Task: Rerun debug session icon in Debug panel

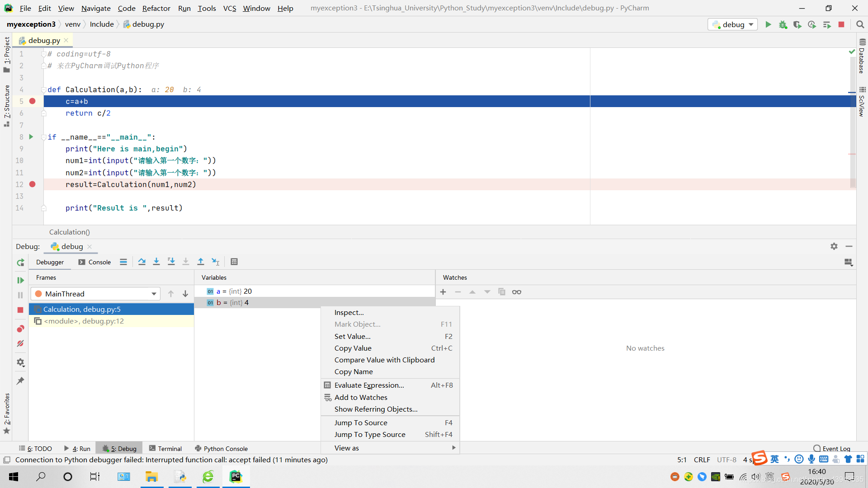Action: point(20,263)
